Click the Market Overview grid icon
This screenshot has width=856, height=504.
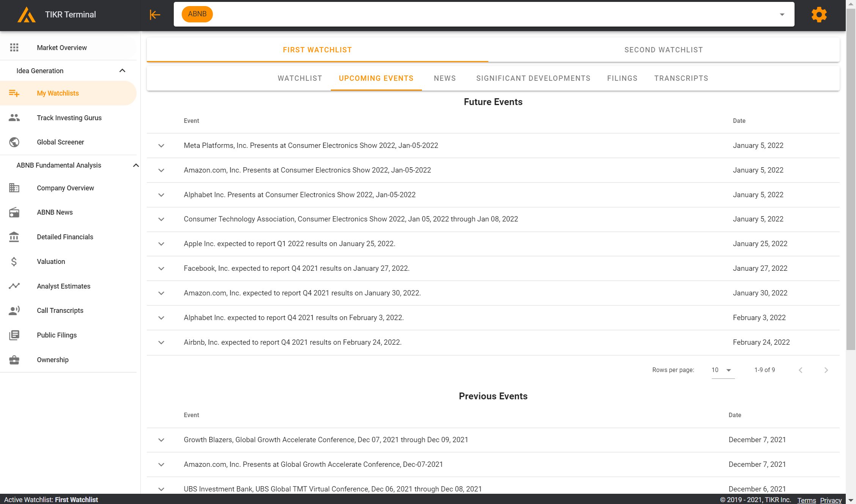pyautogui.click(x=14, y=47)
